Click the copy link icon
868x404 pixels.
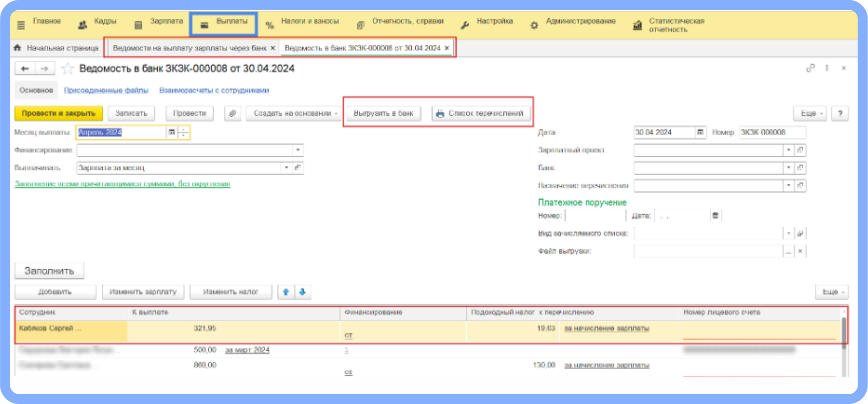[x=810, y=68]
